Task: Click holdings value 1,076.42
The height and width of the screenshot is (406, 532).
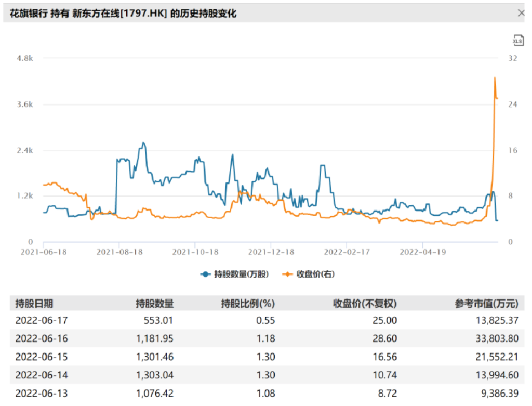Action: [x=155, y=394]
